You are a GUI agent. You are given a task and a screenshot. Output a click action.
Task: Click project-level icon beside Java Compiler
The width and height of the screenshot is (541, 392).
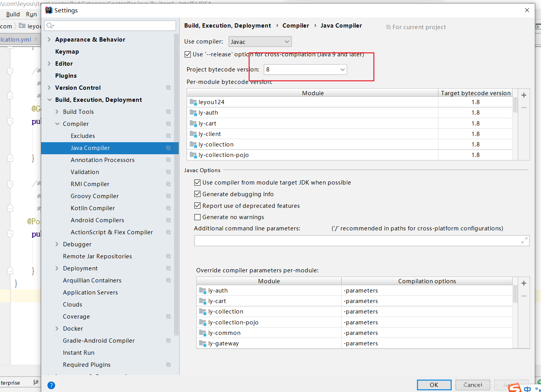(x=168, y=148)
